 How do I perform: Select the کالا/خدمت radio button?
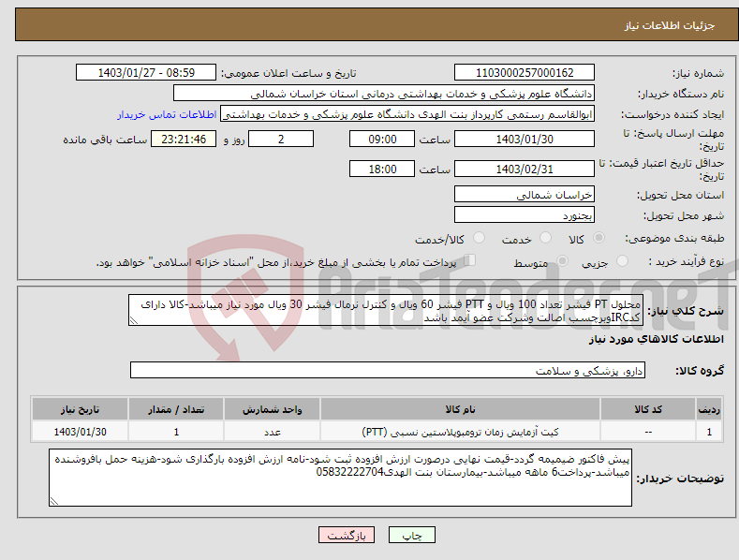coord(479,238)
